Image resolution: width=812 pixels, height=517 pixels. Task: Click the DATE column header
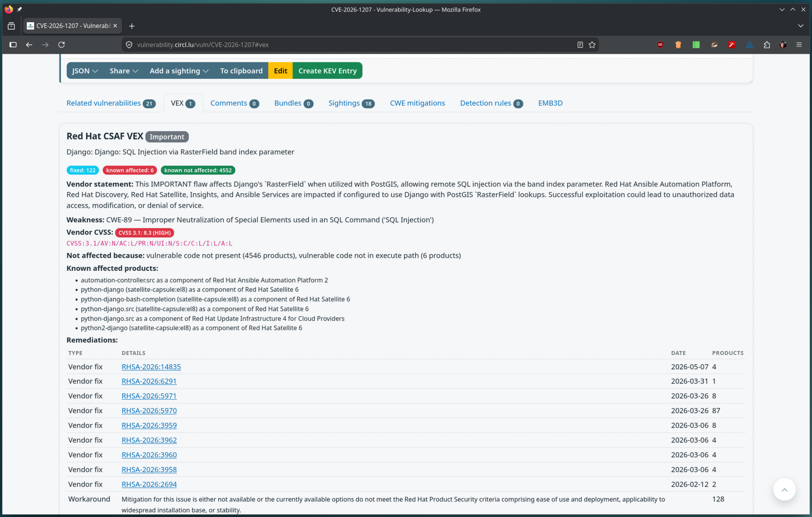678,353
